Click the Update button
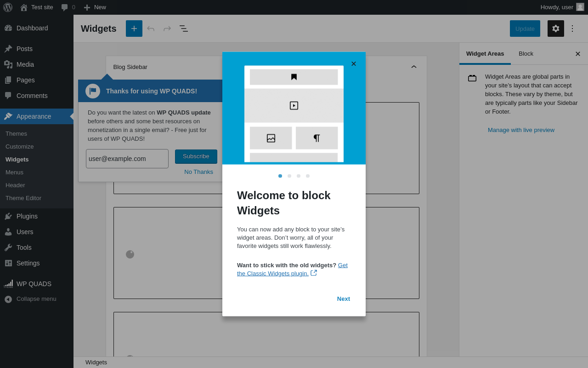This screenshot has height=368, width=588. [x=525, y=29]
